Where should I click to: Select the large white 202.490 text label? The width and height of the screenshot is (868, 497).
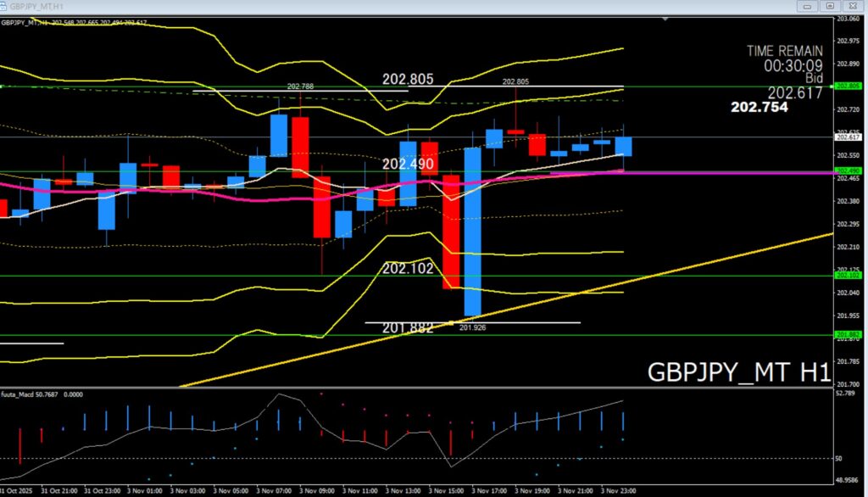(x=409, y=164)
